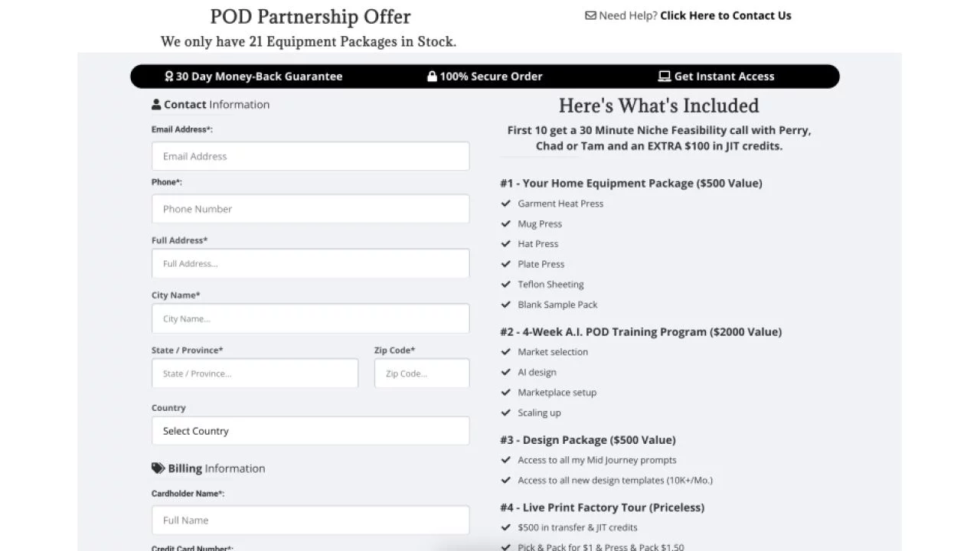
Task: Click the card icon beside Billing Information
Action: pos(157,468)
